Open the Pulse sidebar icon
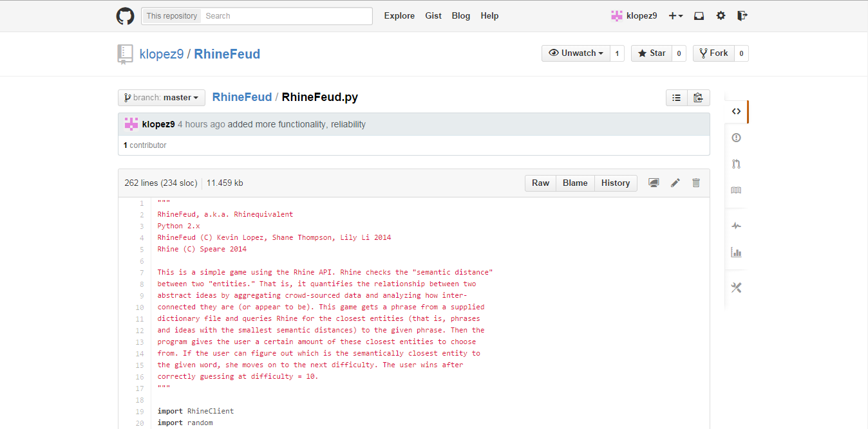The width and height of the screenshot is (868, 429). [736, 226]
